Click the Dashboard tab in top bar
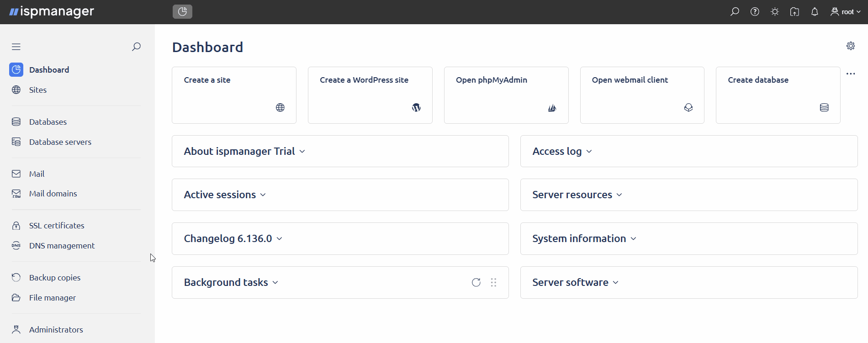868x343 pixels. click(182, 12)
